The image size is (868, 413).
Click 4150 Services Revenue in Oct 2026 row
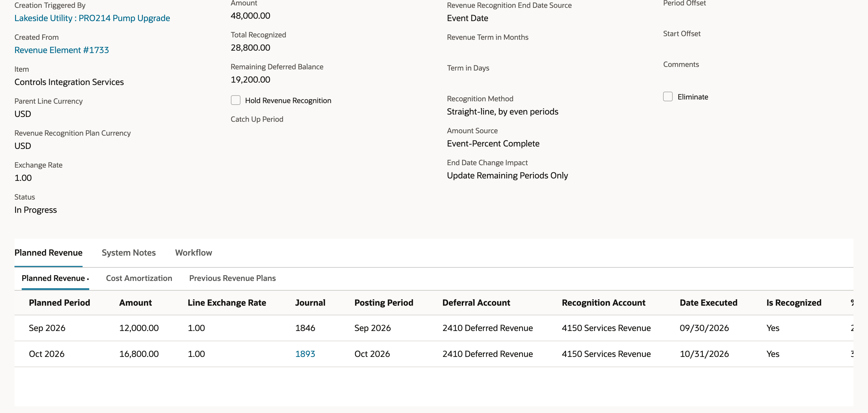coord(606,354)
